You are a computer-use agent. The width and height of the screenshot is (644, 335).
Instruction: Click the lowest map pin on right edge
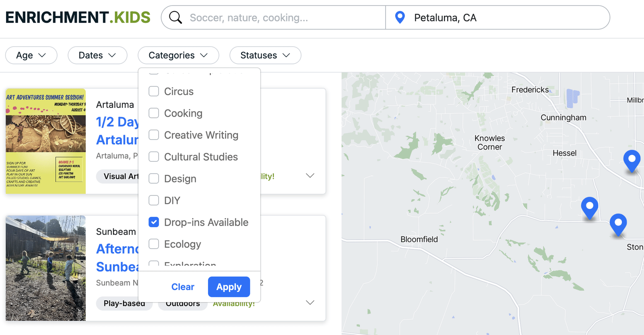tap(618, 224)
